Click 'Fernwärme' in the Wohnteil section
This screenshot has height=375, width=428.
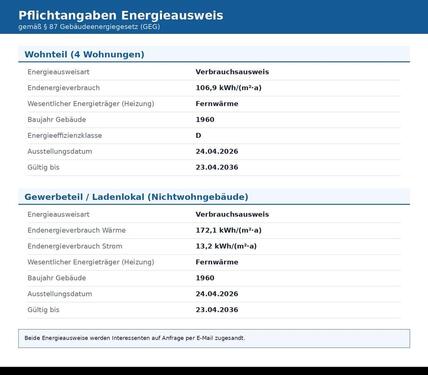tap(217, 104)
